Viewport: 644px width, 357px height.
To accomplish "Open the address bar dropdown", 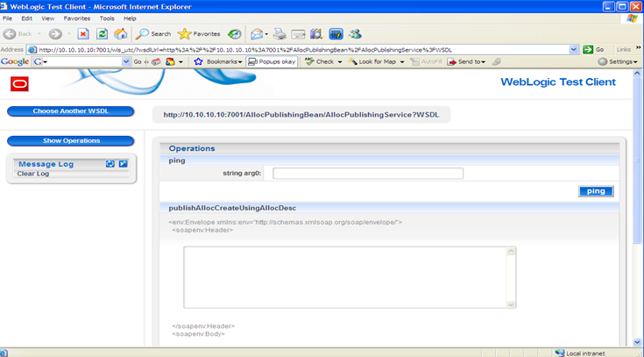I will point(574,50).
